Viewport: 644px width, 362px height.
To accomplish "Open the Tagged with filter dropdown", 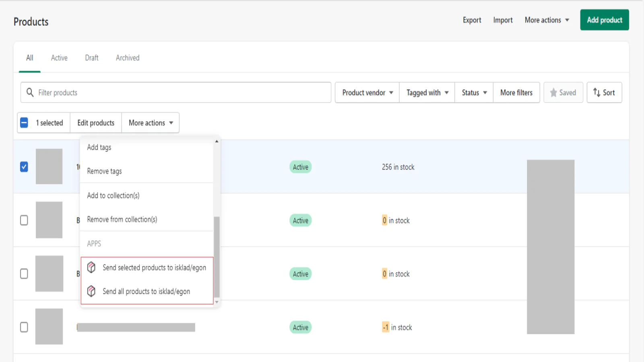I will [427, 93].
